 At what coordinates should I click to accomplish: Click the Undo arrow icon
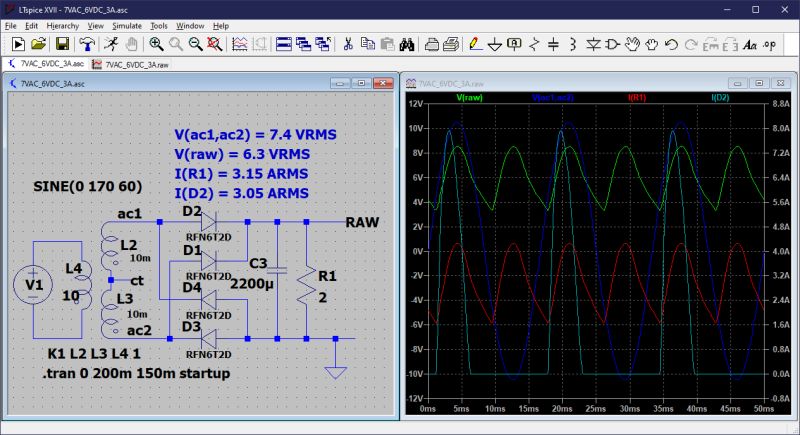click(671, 45)
